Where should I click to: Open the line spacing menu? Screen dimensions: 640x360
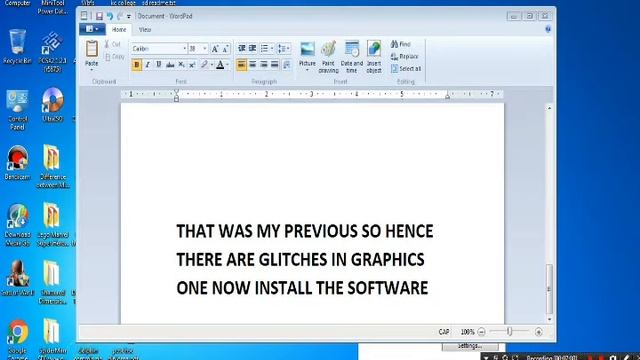284,49
